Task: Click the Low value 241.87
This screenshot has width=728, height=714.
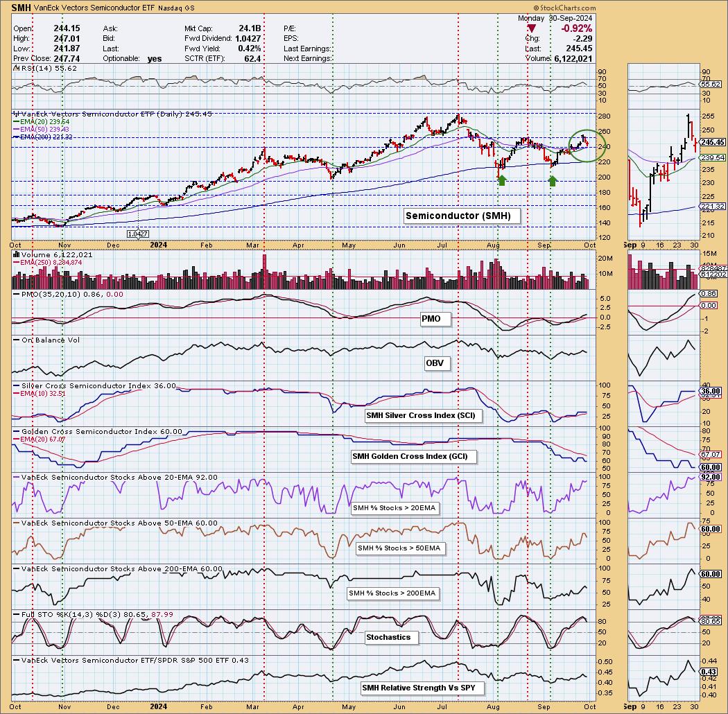Action: [67, 49]
